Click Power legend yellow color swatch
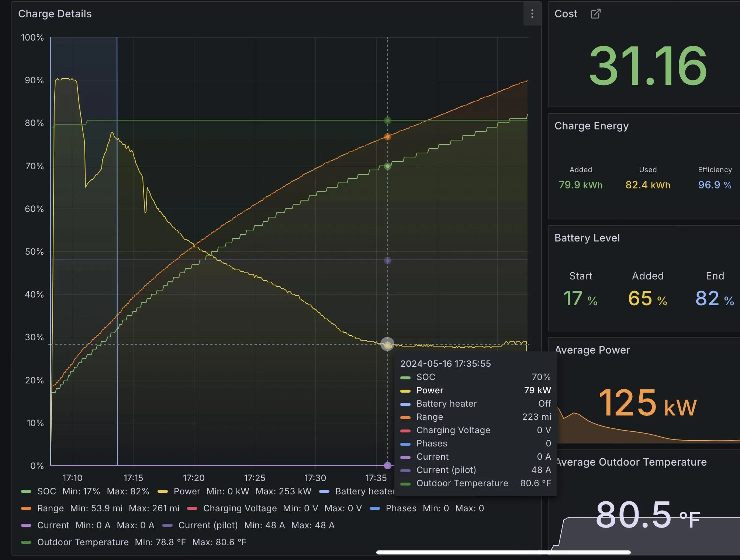This screenshot has height=560, width=740. point(163,491)
